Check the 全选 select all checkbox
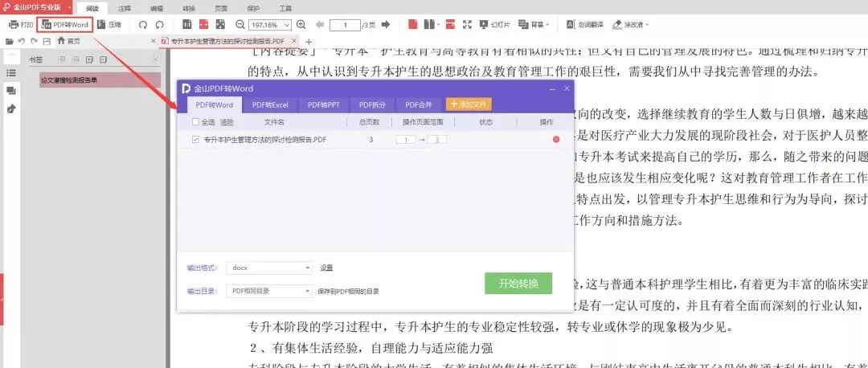 195,122
